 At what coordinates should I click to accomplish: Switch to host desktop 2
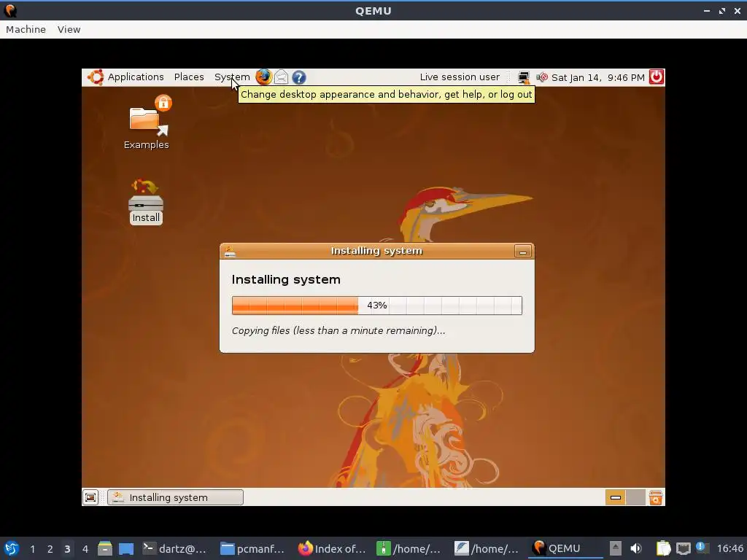[50, 549]
